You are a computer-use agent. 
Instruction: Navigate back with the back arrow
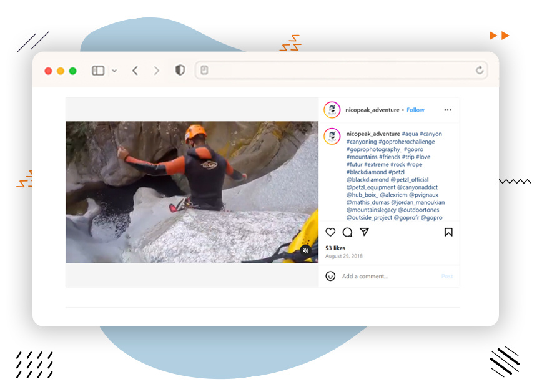pyautogui.click(x=135, y=71)
